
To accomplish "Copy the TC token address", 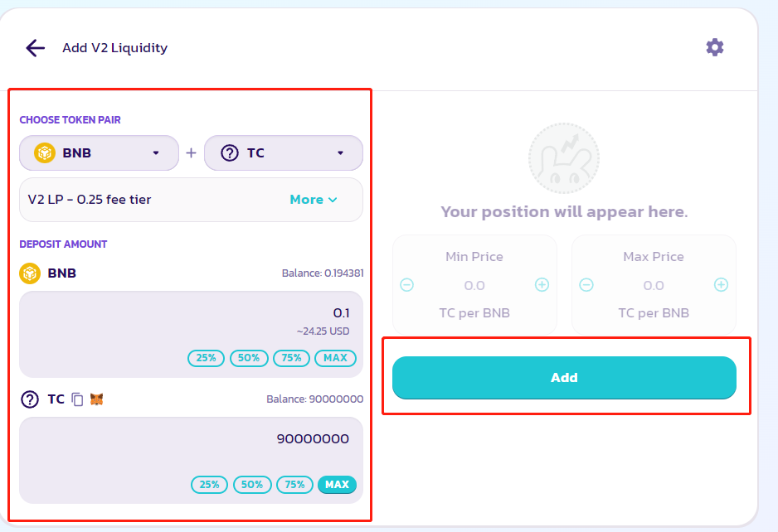I will point(77,399).
